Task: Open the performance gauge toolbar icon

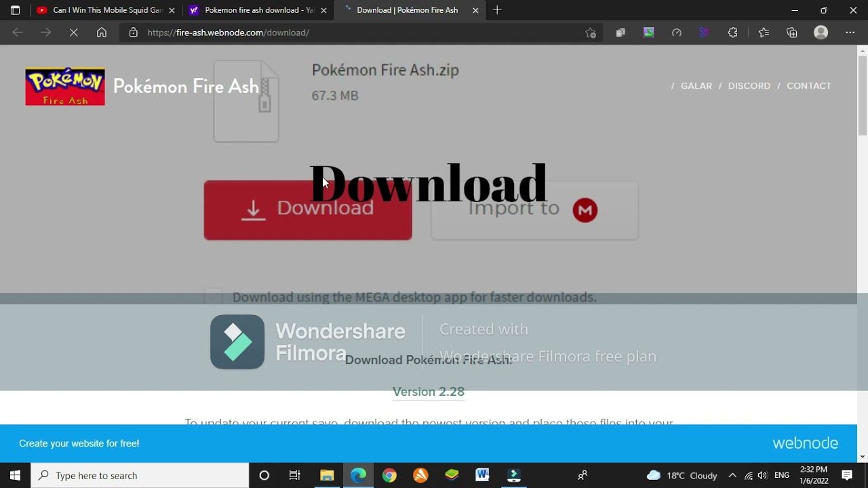Action: pyautogui.click(x=677, y=33)
